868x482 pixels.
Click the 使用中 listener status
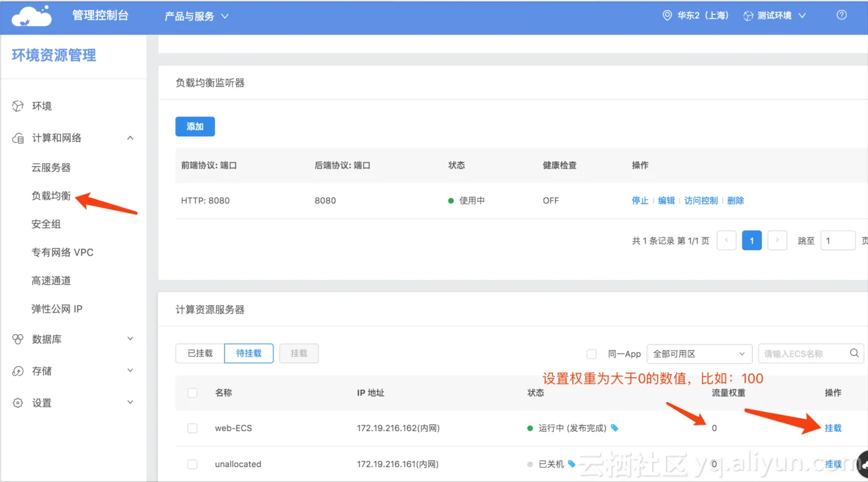coord(472,200)
